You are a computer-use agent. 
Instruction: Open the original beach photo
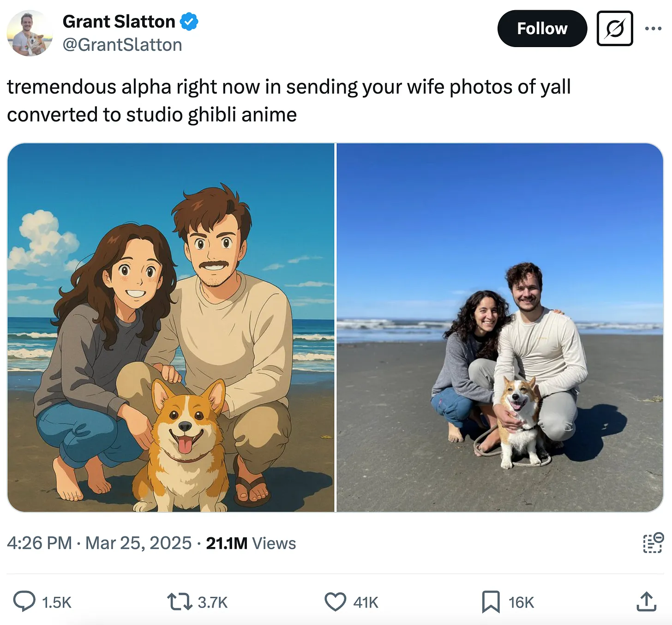(500, 327)
